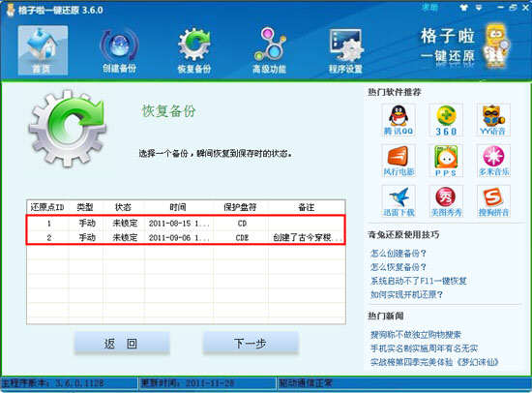Select the 风行电影 icon
This screenshot has width=532, height=393.
pos(399,161)
